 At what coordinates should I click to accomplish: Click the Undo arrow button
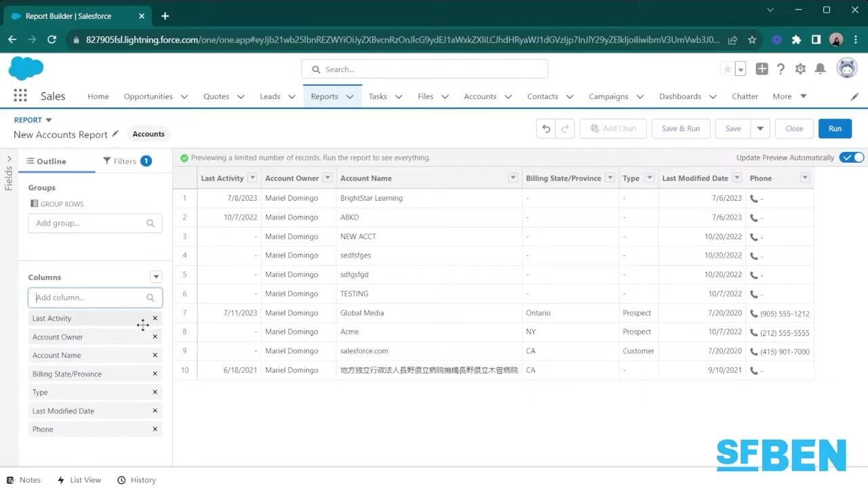click(546, 129)
